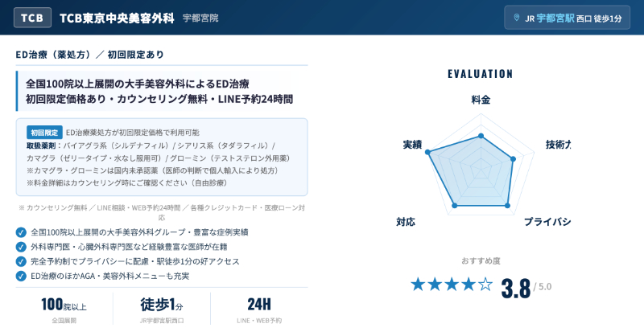Screen dimensions: 644x336
Task: Click checkmark beside 全国100院以上展開 line
Action: coord(21,232)
